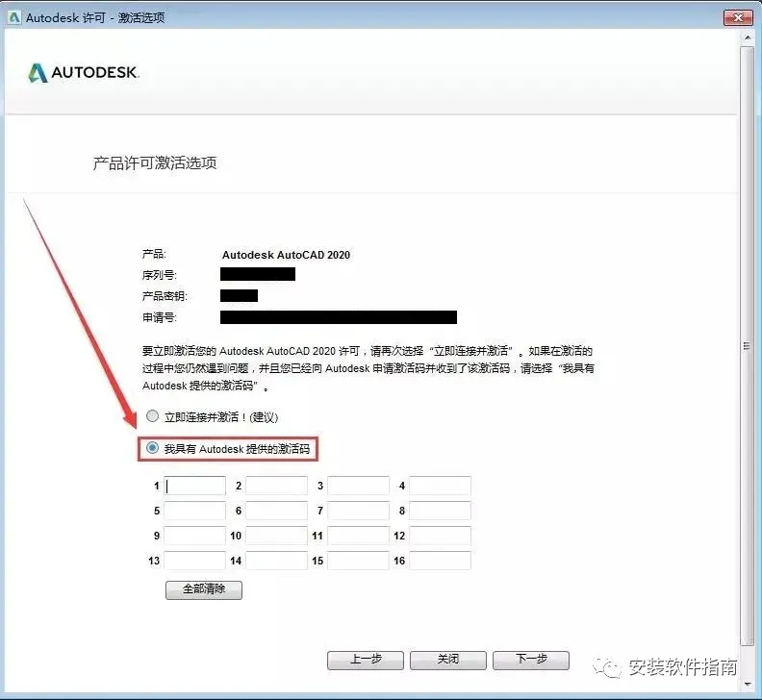
Task: Click the 申请号 label
Action: click(x=160, y=317)
